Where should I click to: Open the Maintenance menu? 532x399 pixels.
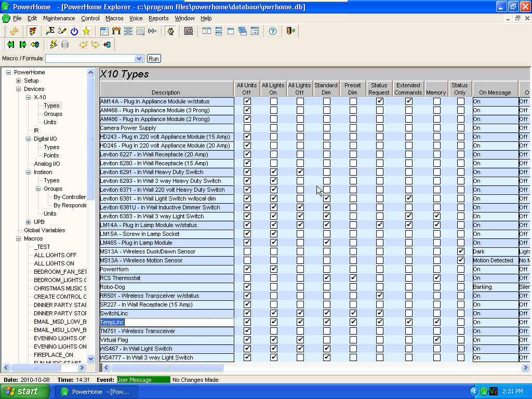(59, 18)
